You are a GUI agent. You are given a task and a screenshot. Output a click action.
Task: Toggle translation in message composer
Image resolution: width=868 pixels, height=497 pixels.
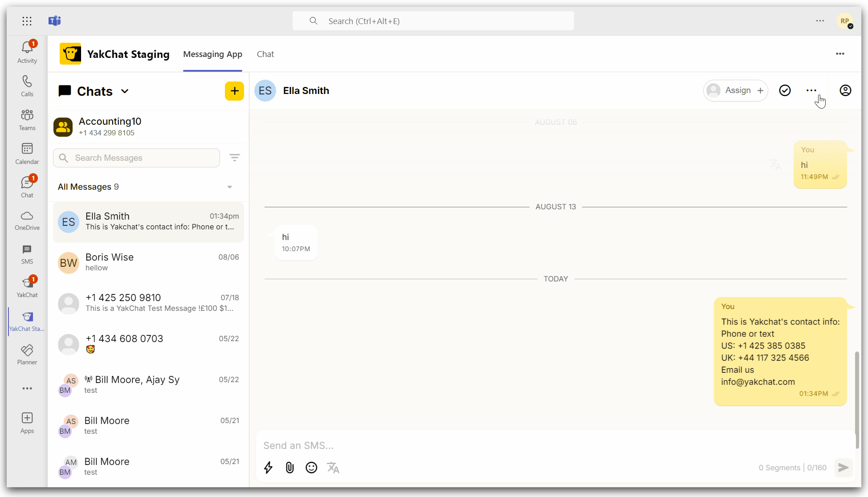coord(333,468)
